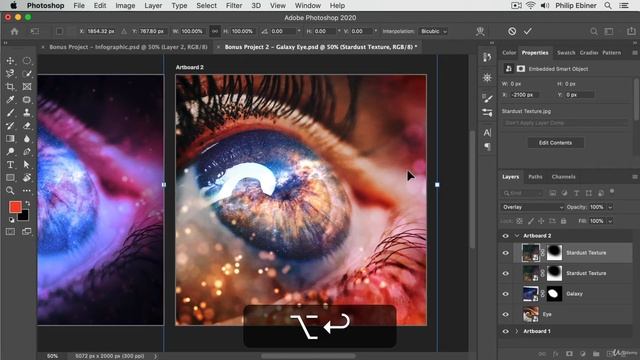Open the Color panel tab
This screenshot has width=640, height=360.
click(509, 53)
